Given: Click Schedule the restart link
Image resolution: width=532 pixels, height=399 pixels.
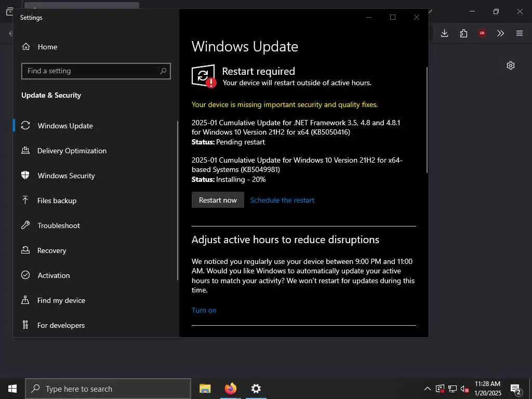Looking at the screenshot, I should click(282, 200).
